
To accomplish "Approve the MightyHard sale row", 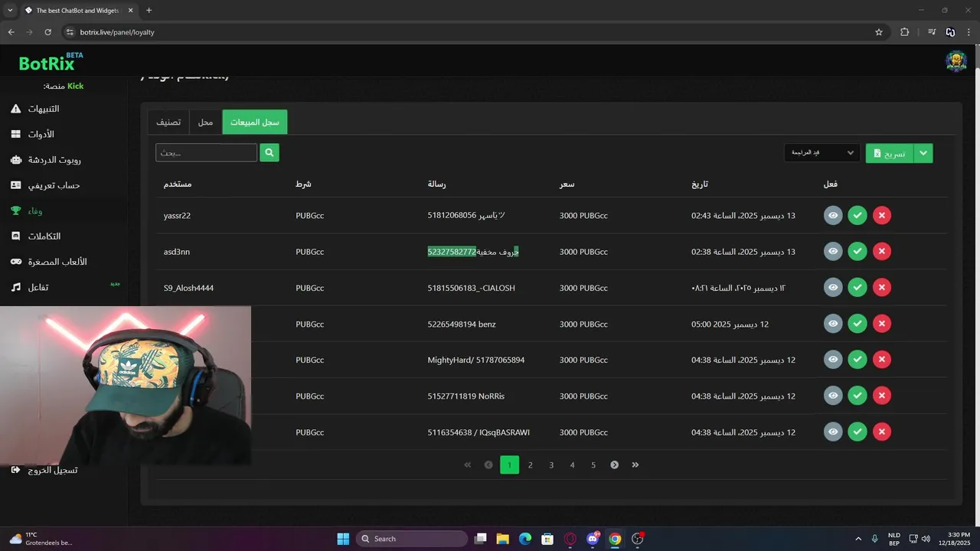I will click(857, 360).
